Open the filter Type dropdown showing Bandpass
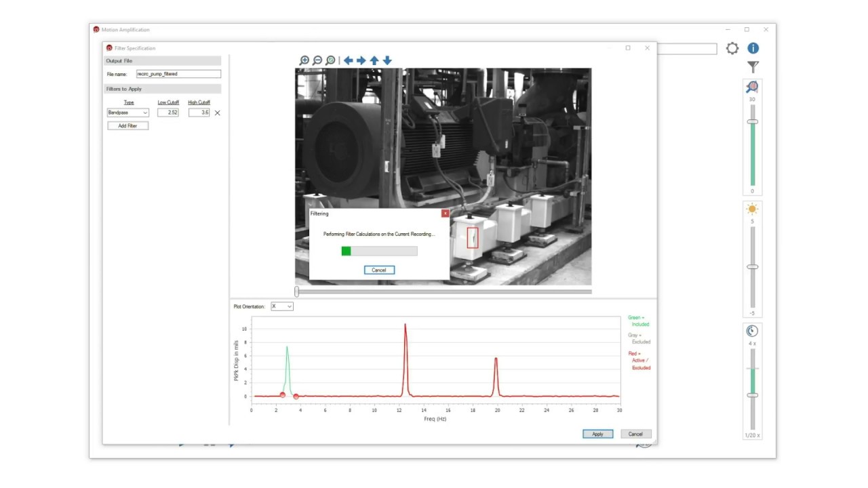868x488 pixels. (x=128, y=113)
